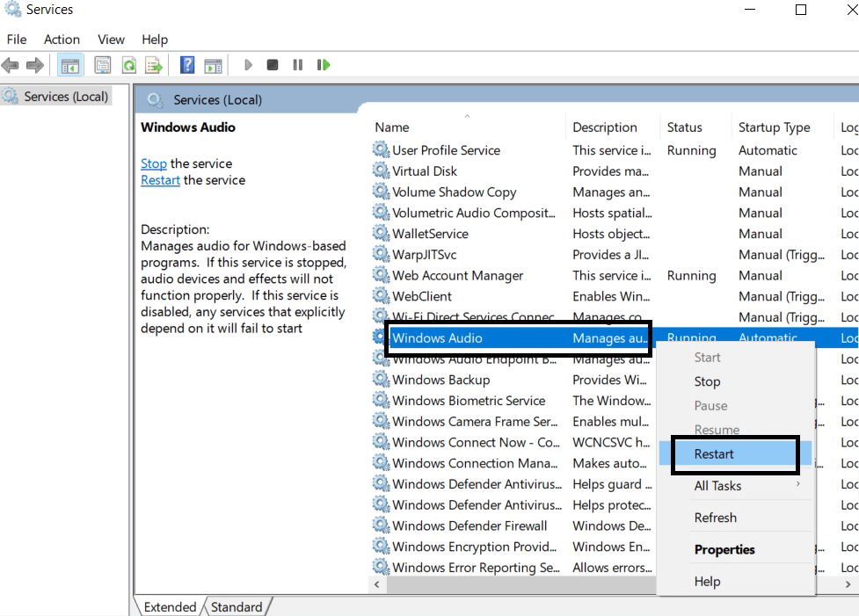
Task: Toggle the Show/Hide Console Tree icon
Action: [x=70, y=66]
